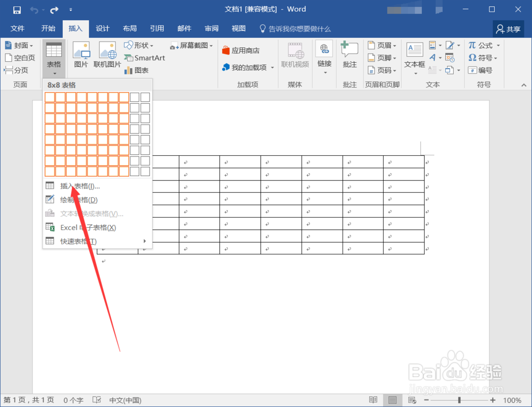The height and width of the screenshot is (407, 532).
Task: Insert a 分页 page break
Action: [16, 70]
